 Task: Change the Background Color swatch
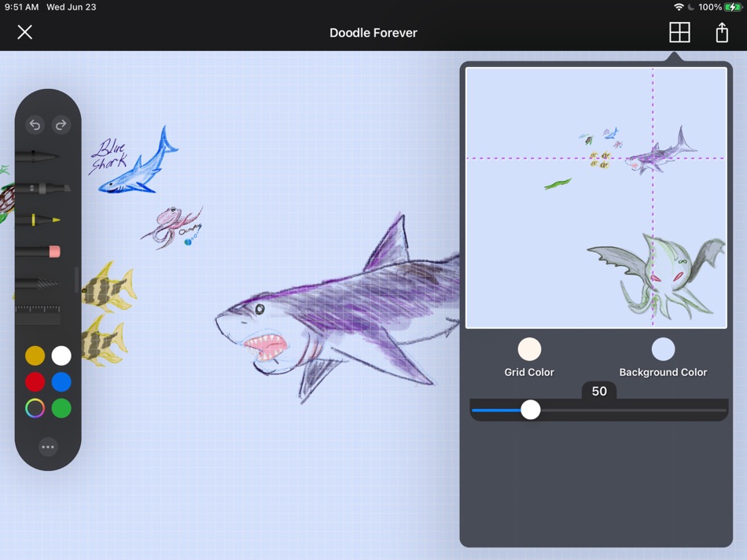[x=663, y=349]
